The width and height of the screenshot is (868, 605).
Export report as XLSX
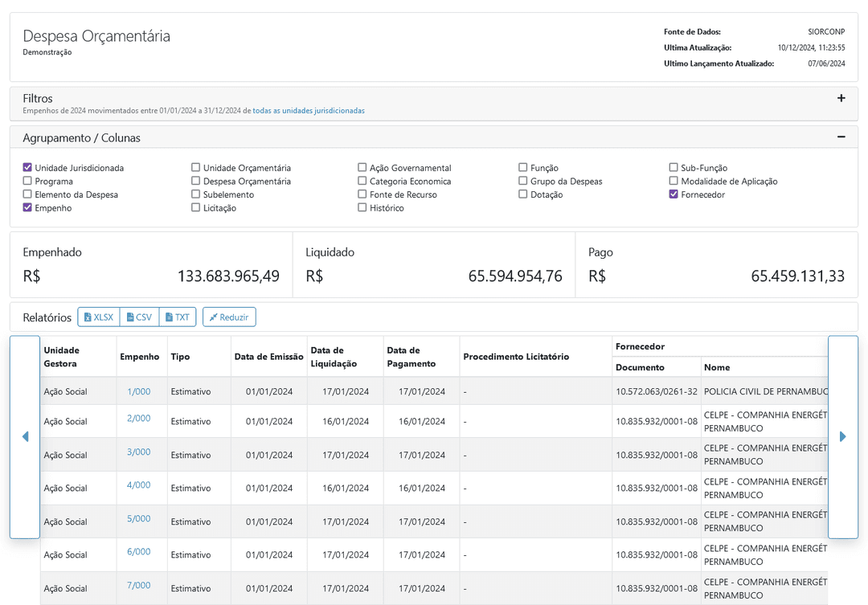[x=99, y=317]
